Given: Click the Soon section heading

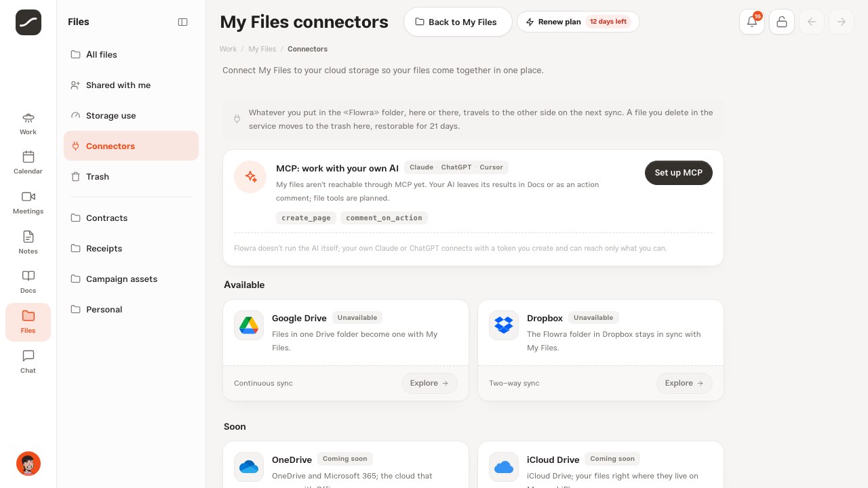Looking at the screenshot, I should coord(235,426).
